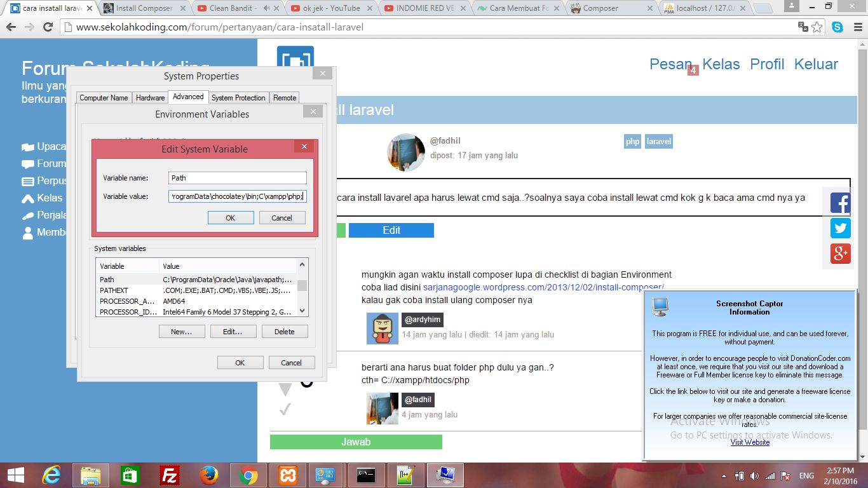Click the translate icon in the address bar

[x=803, y=27]
